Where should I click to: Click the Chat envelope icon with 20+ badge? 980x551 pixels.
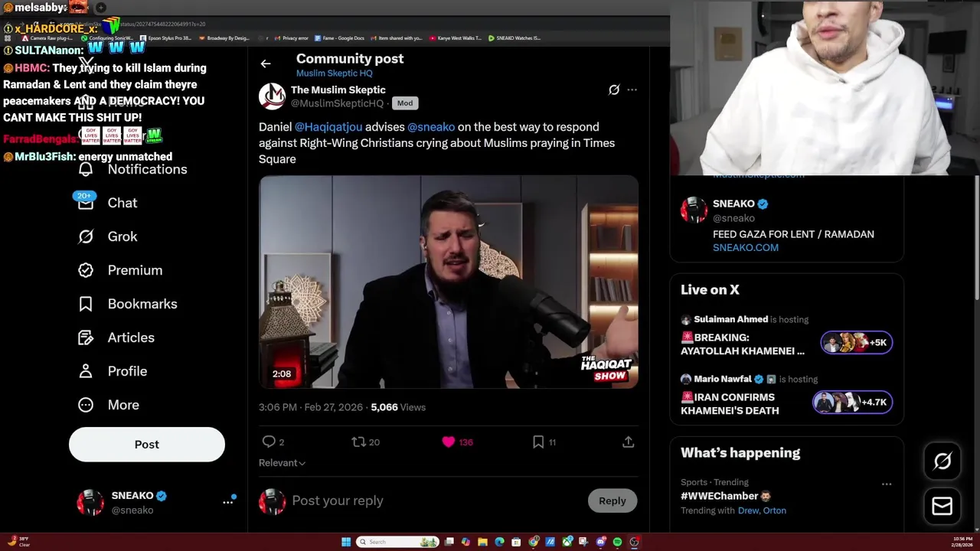click(x=85, y=202)
